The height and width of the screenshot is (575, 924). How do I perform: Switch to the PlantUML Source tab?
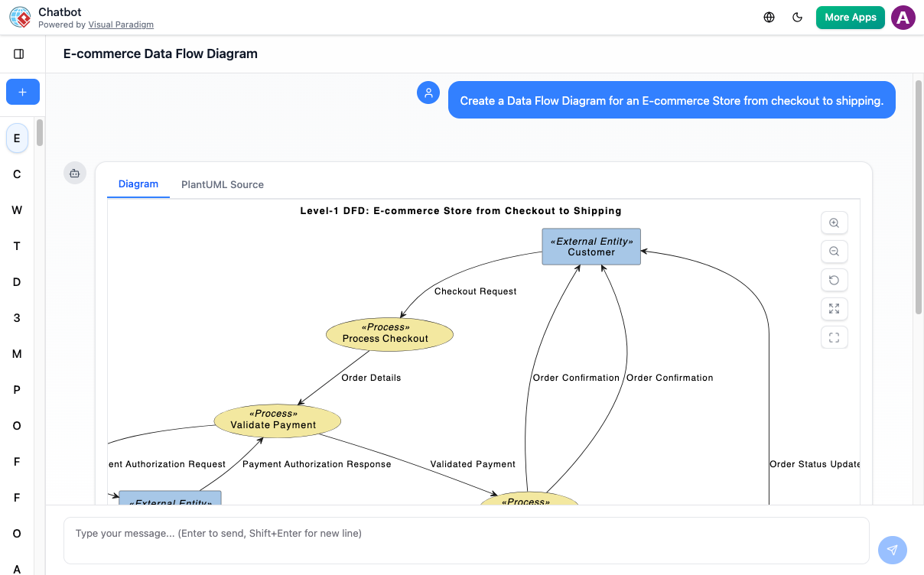click(222, 184)
